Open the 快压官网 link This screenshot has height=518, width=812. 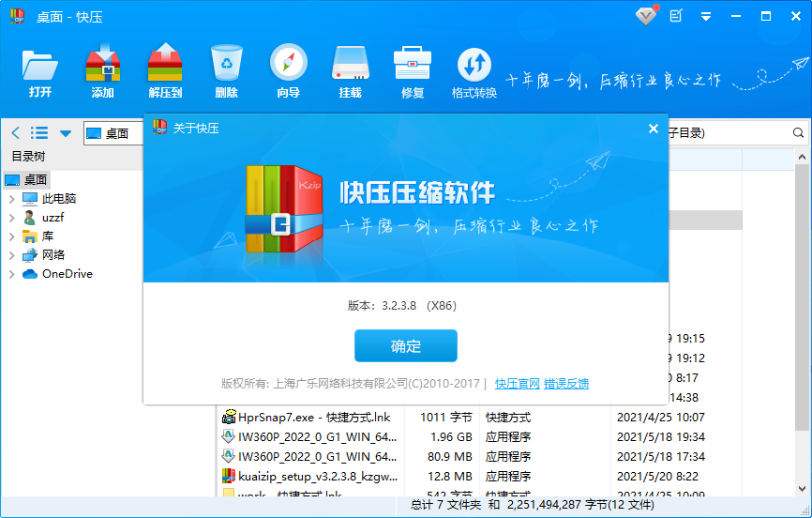point(518,384)
